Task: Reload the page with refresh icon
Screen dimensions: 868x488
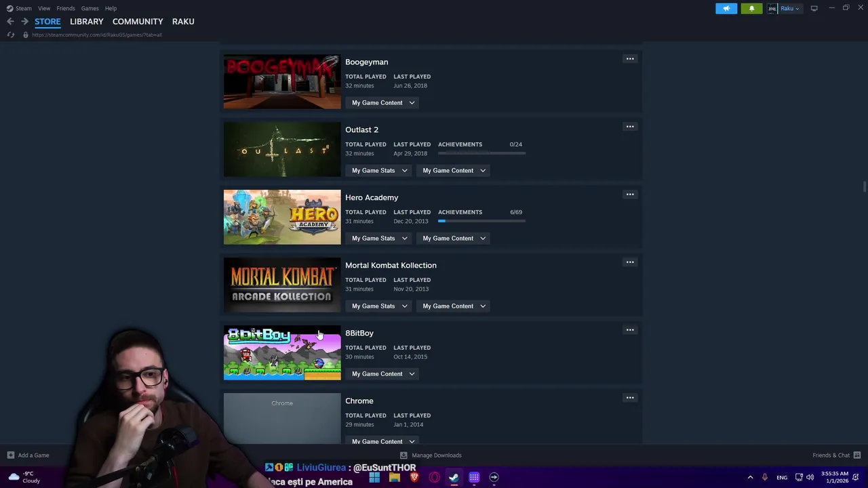Action: click(x=10, y=35)
